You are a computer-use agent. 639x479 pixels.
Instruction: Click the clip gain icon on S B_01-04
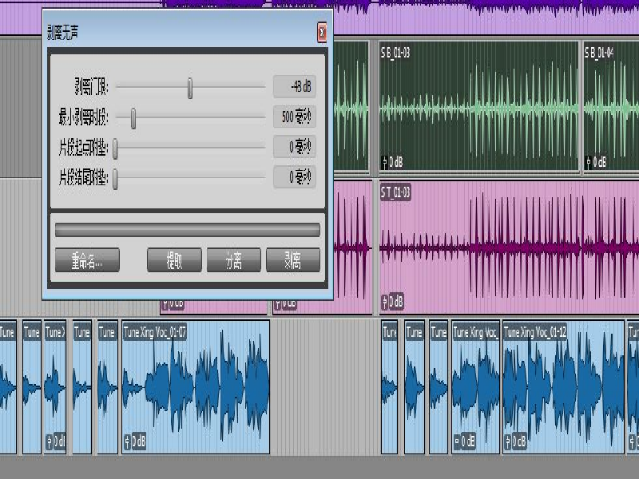[x=590, y=161]
